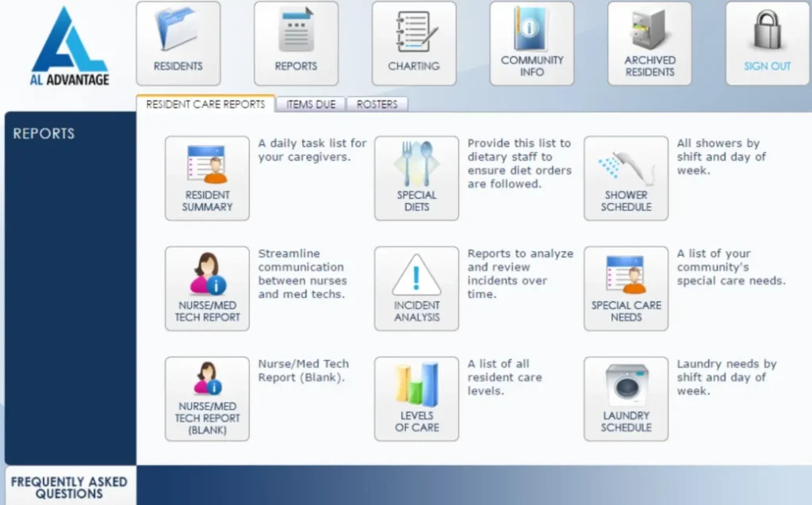Open the Shower Schedule report
Viewport: 812px width, 505px height.
coord(626,178)
